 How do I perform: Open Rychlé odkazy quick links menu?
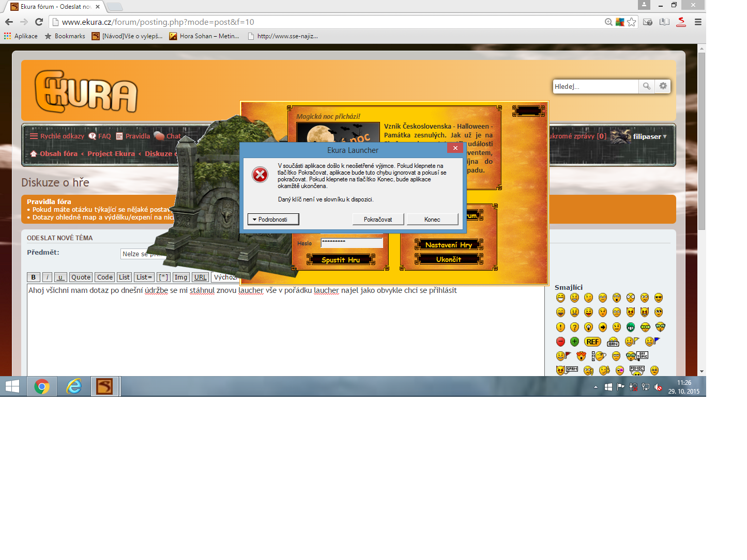57,136
